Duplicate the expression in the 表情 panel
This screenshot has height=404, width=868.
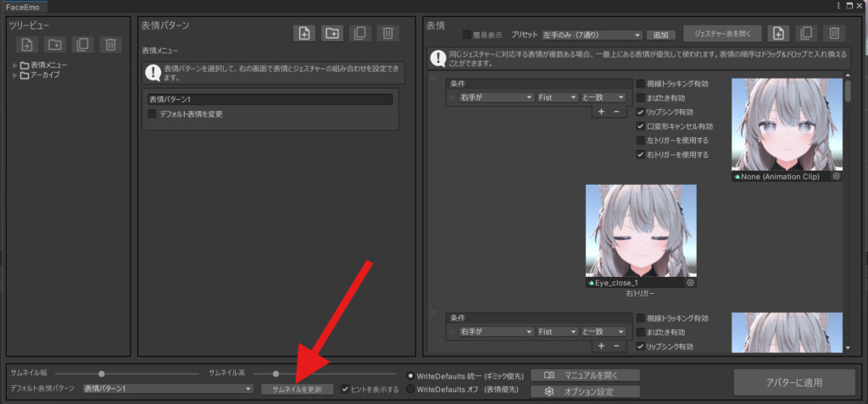click(807, 33)
